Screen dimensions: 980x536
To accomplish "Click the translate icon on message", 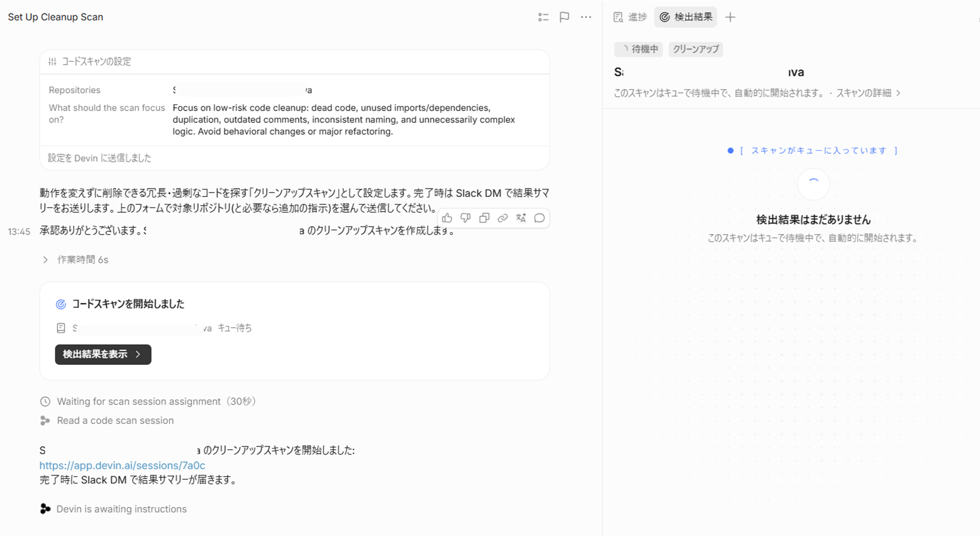I will coord(521,218).
